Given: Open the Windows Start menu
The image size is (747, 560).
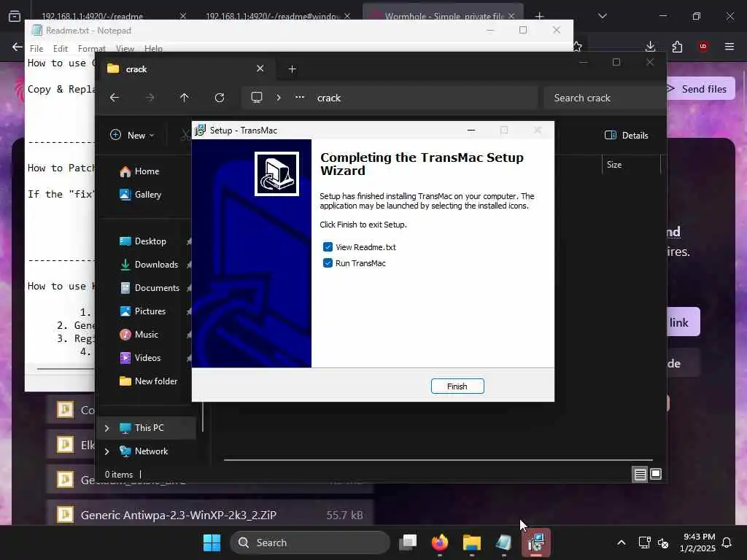Looking at the screenshot, I should pyautogui.click(x=212, y=542).
